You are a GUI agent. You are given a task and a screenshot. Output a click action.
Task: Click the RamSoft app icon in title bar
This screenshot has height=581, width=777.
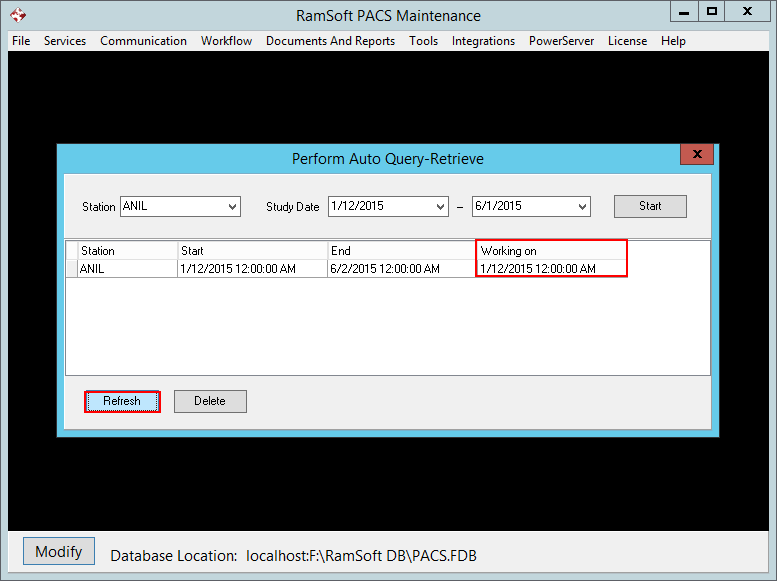pyautogui.click(x=18, y=15)
